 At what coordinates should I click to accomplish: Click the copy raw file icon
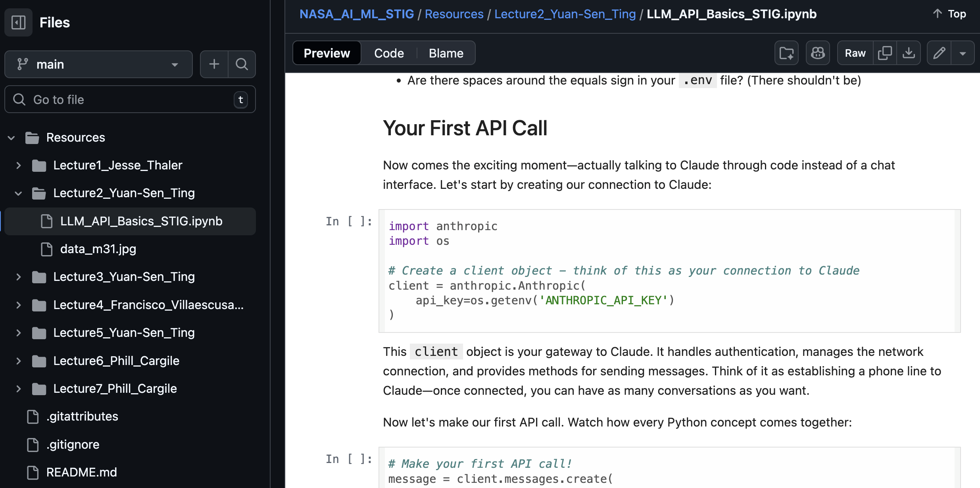(x=885, y=53)
